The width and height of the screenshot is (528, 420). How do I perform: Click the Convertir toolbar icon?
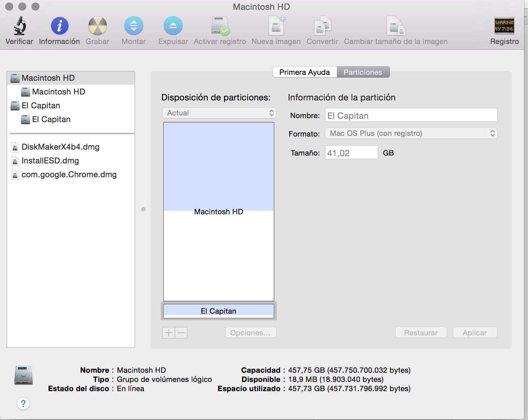(x=322, y=26)
